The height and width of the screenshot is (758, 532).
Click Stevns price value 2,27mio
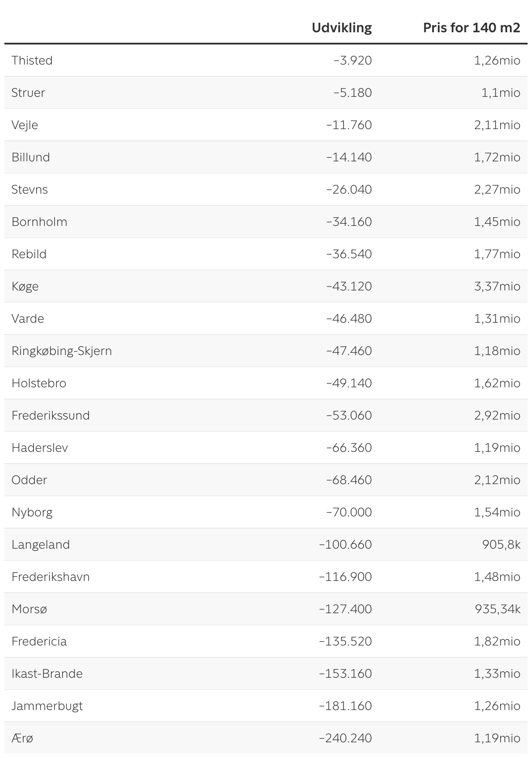[x=497, y=189]
